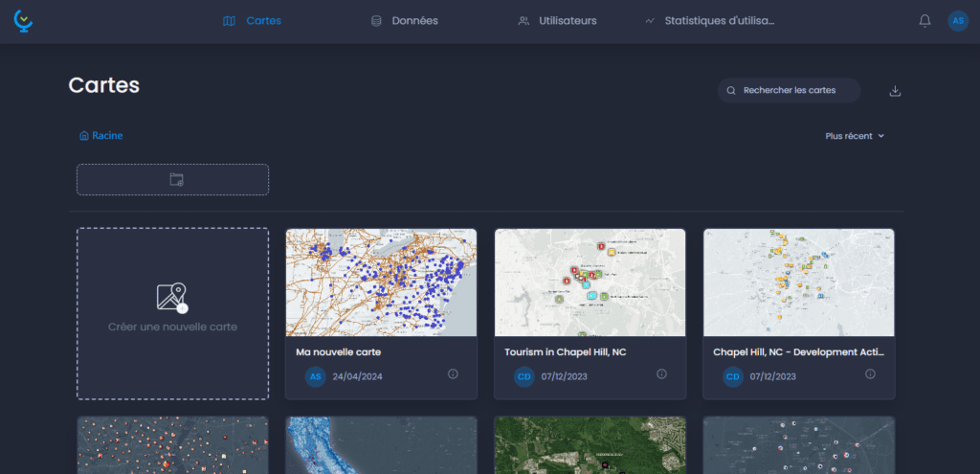Image resolution: width=980 pixels, height=474 pixels.
Task: Click Créer une nouvelle carte
Action: [x=172, y=313]
